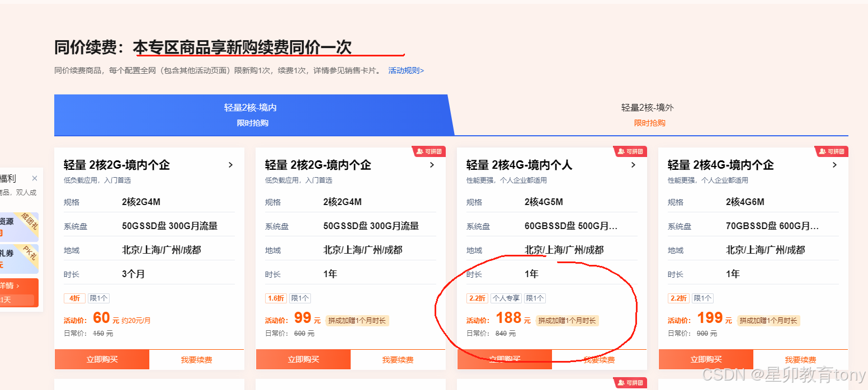Click the 199 元 activity price
Viewport: 868px width, 390px height.
(714, 318)
